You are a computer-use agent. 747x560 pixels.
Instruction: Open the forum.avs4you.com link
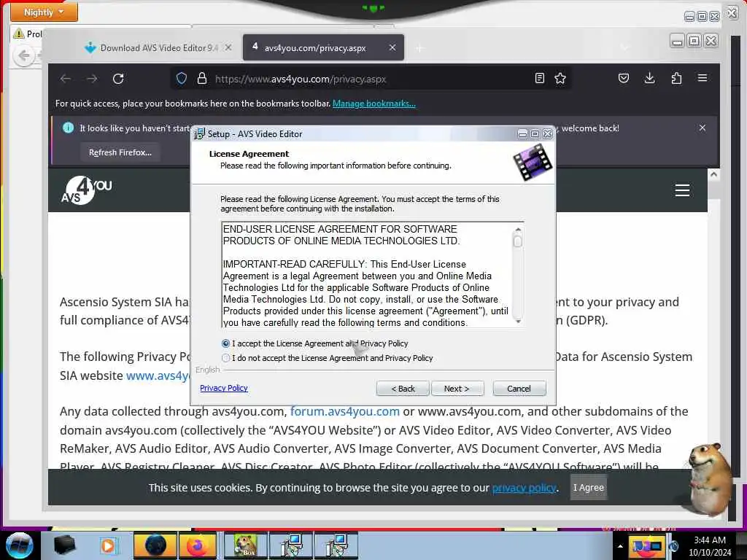pos(345,411)
